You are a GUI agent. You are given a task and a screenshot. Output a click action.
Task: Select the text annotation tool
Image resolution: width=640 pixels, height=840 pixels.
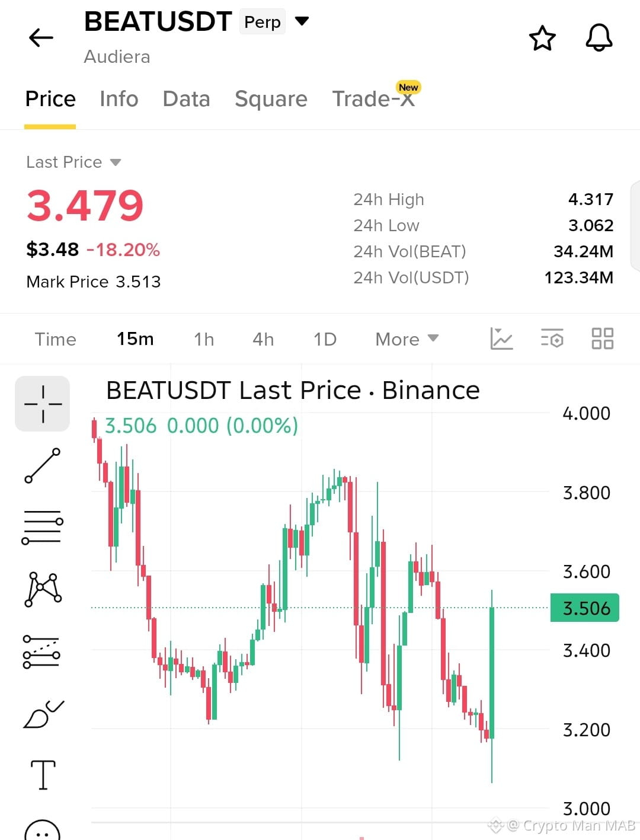[x=43, y=775]
